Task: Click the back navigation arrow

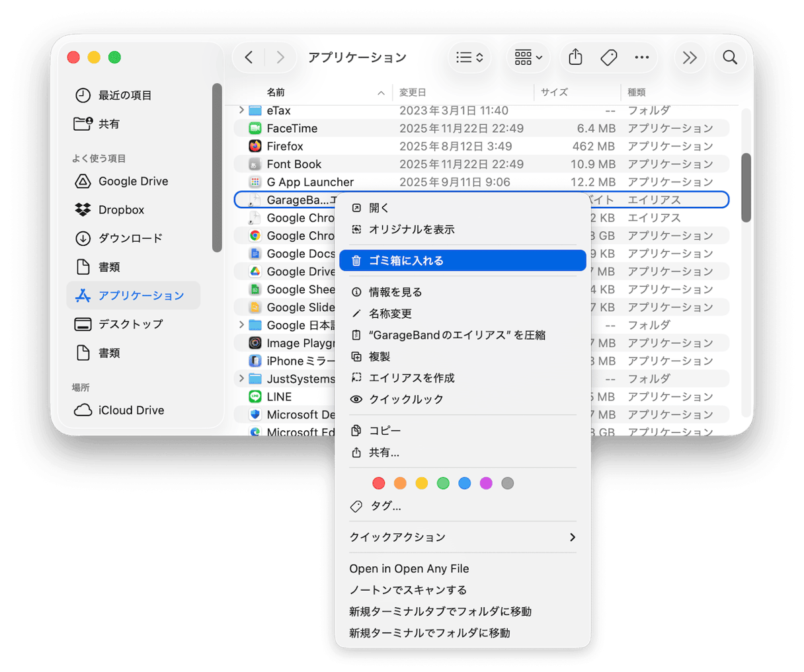Action: pyautogui.click(x=249, y=57)
